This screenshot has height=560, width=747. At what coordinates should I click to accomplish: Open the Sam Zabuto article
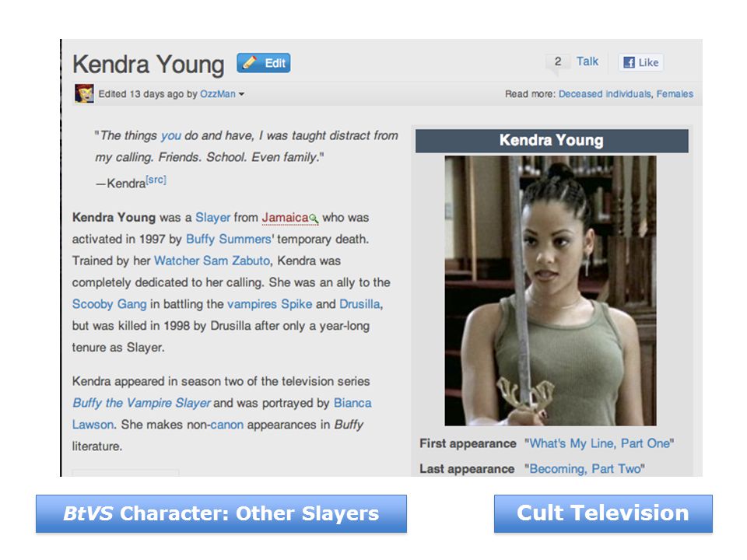coord(237,261)
